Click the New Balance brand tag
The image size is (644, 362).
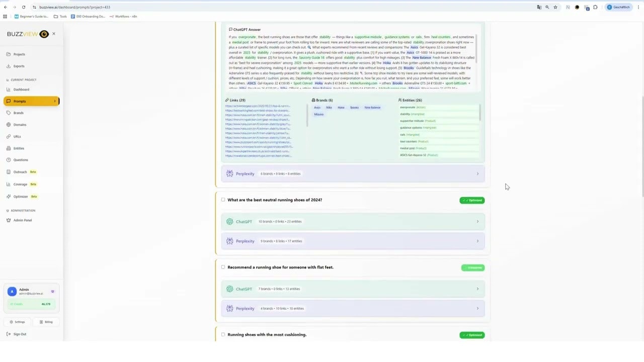point(372,108)
